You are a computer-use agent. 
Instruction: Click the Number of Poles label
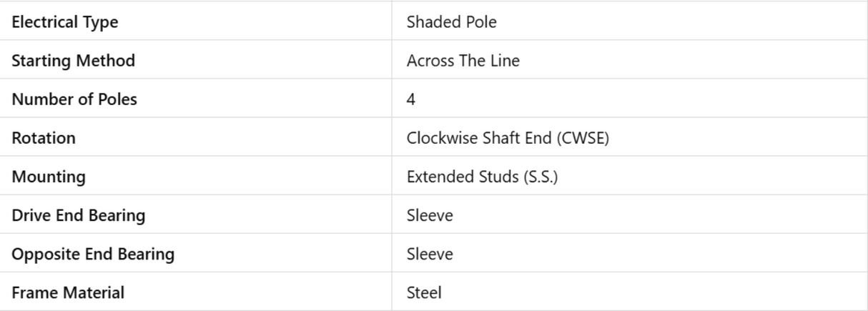click(74, 99)
